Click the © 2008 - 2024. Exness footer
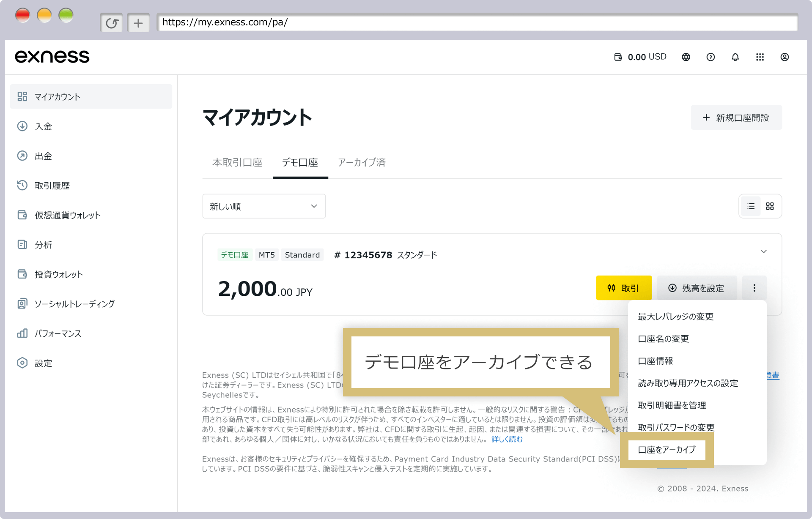 pos(703,489)
